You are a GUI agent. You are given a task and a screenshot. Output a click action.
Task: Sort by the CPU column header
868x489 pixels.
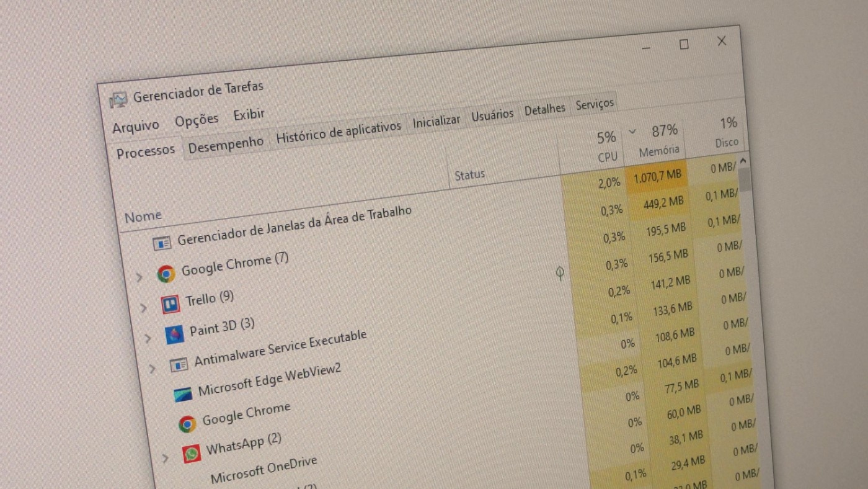tap(608, 158)
